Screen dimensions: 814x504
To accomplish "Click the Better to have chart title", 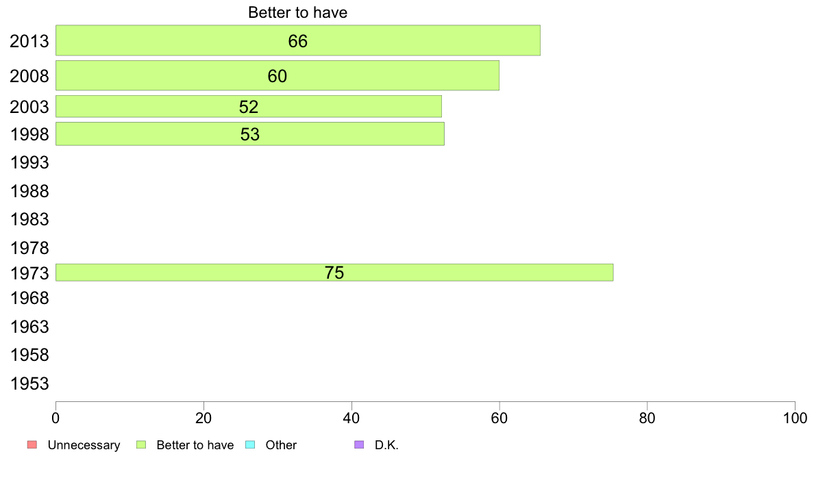I will tap(297, 12).
